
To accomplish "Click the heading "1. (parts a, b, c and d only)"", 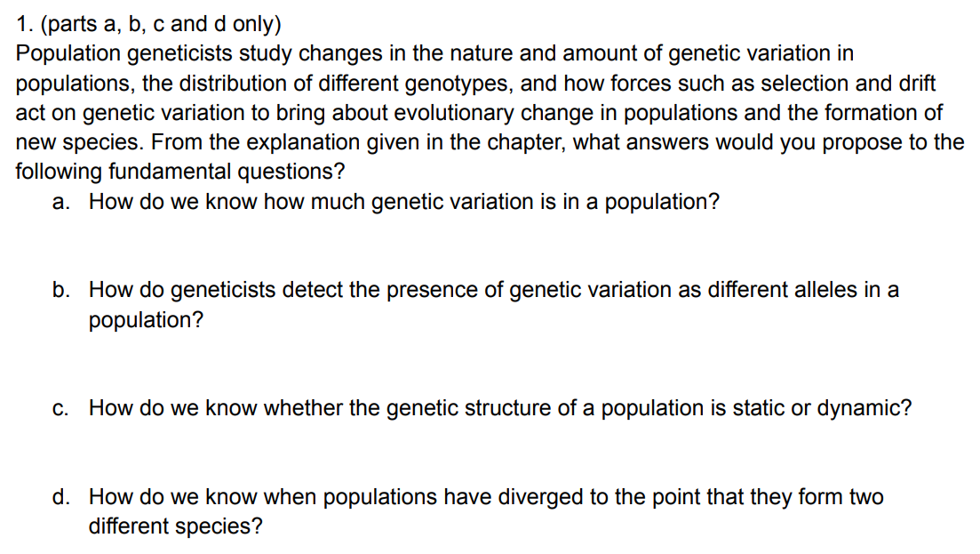I will tap(147, 25).
